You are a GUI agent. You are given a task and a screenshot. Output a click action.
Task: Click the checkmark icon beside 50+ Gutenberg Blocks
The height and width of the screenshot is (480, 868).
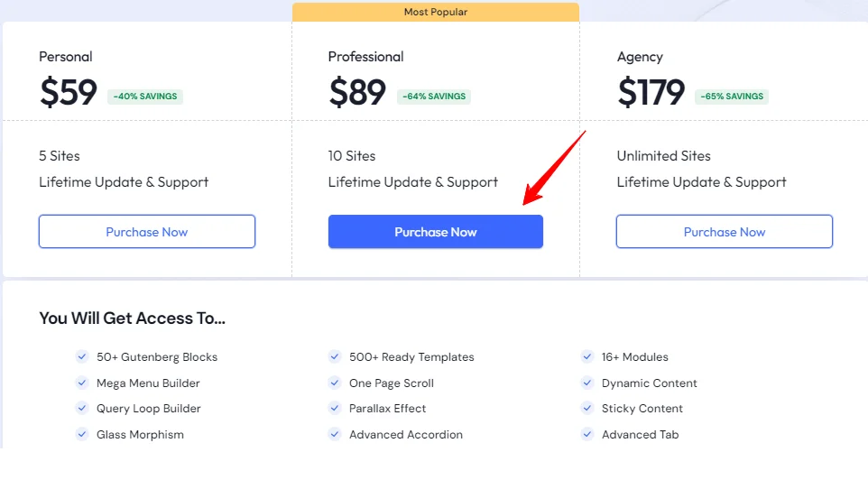(x=82, y=356)
